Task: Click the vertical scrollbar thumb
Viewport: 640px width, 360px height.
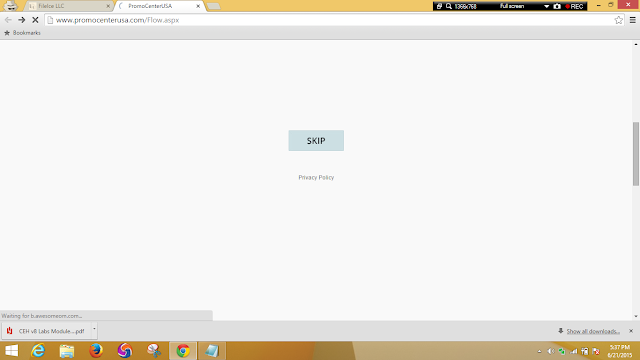Action: pos(636,153)
